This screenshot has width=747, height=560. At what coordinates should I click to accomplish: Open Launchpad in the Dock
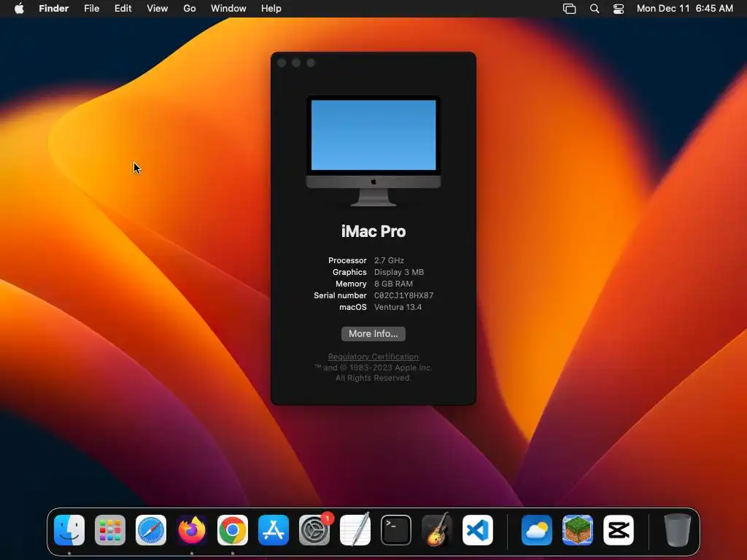(110, 529)
